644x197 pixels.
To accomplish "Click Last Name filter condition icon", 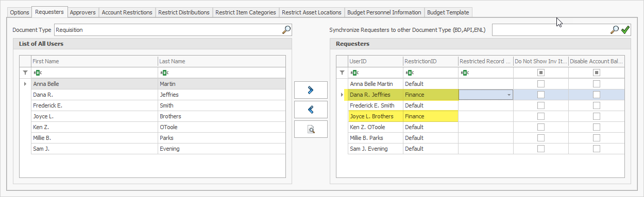I will [x=164, y=73].
